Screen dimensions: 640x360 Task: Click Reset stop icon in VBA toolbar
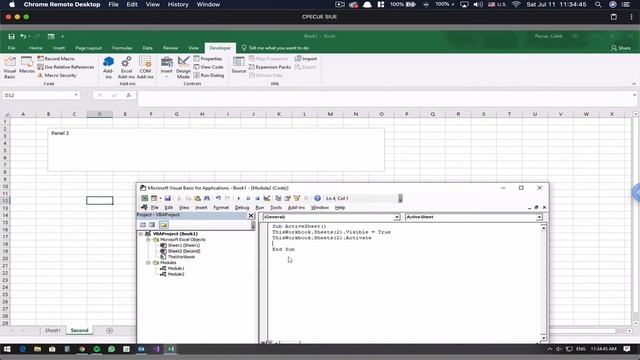click(x=257, y=198)
